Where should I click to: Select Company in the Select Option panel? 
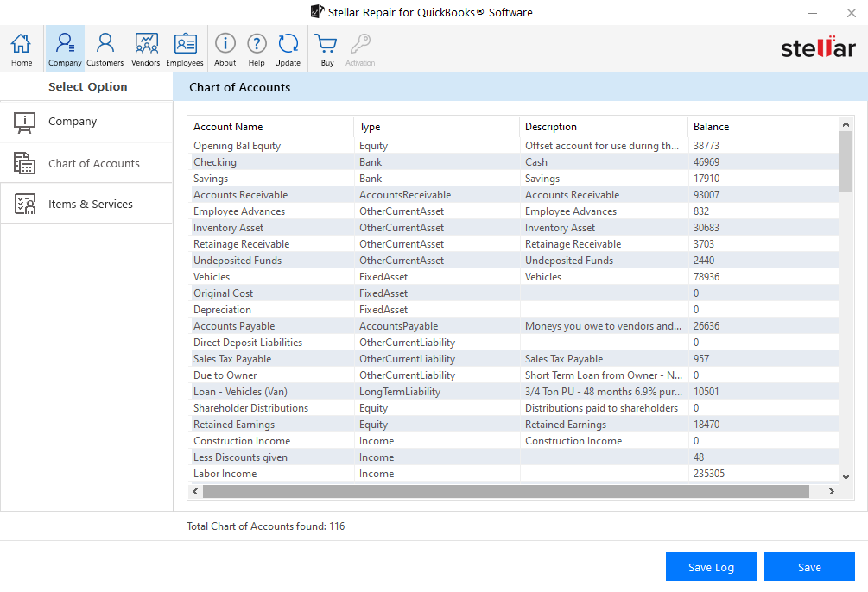coord(86,122)
